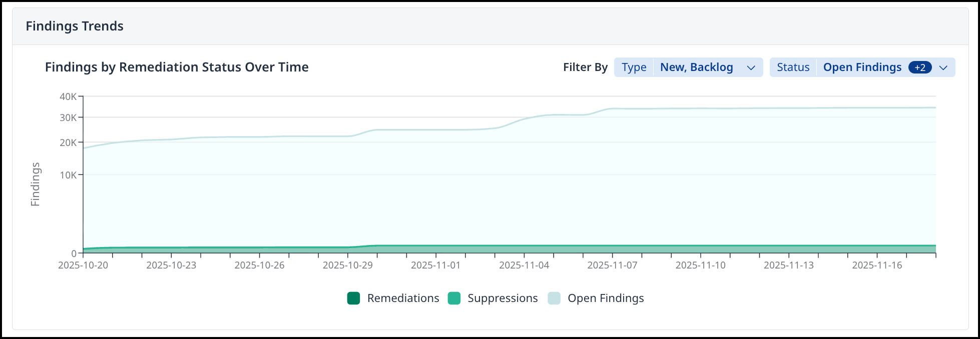The width and height of the screenshot is (980, 339).
Task: Click the +2 badge in Status filter
Action: (919, 67)
